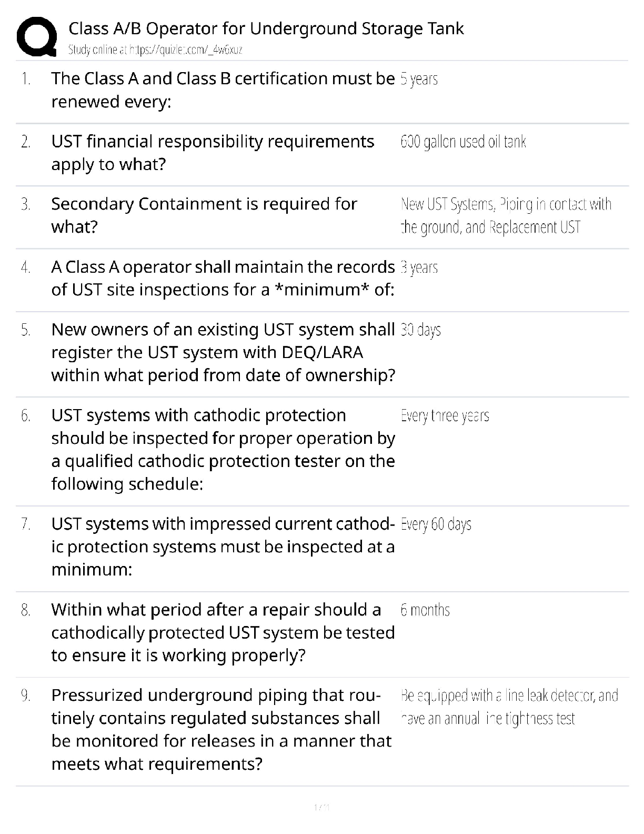Click the Class A/B Operator document title
This screenshot has width=644, height=834.
point(266,28)
